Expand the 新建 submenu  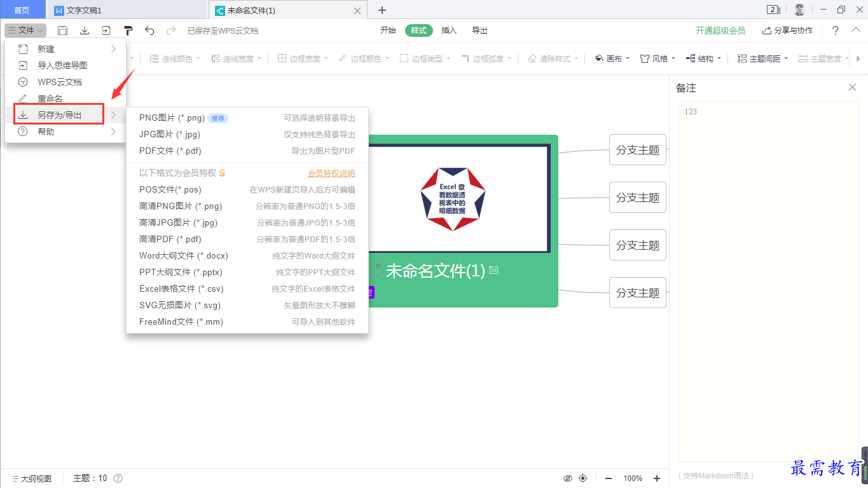pyautogui.click(x=65, y=49)
